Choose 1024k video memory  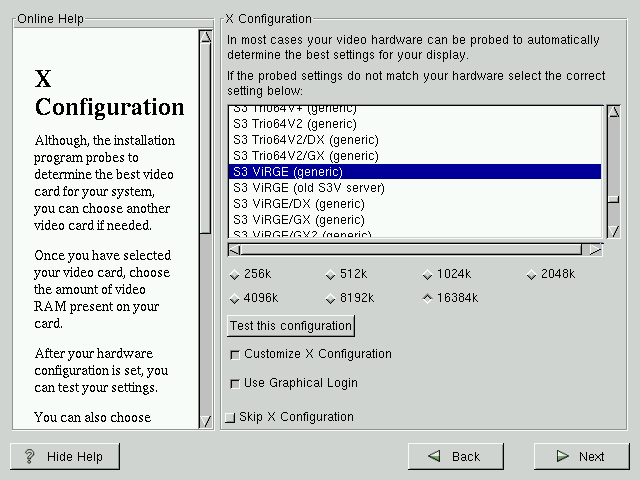(428, 274)
